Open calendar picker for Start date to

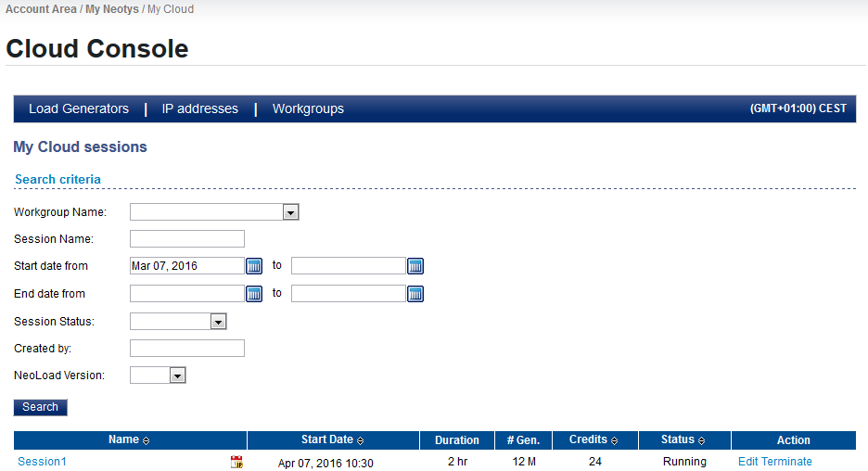(x=415, y=266)
